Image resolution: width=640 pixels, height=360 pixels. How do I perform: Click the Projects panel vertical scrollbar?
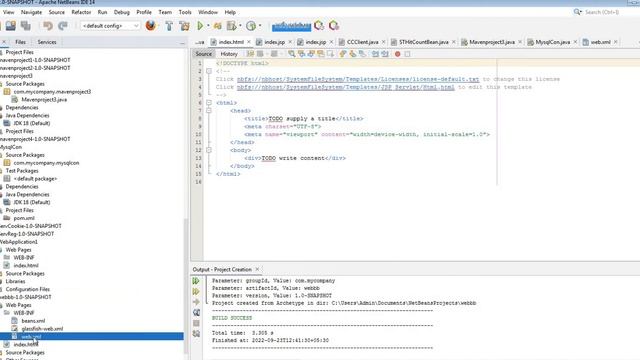pyautogui.click(x=186, y=286)
